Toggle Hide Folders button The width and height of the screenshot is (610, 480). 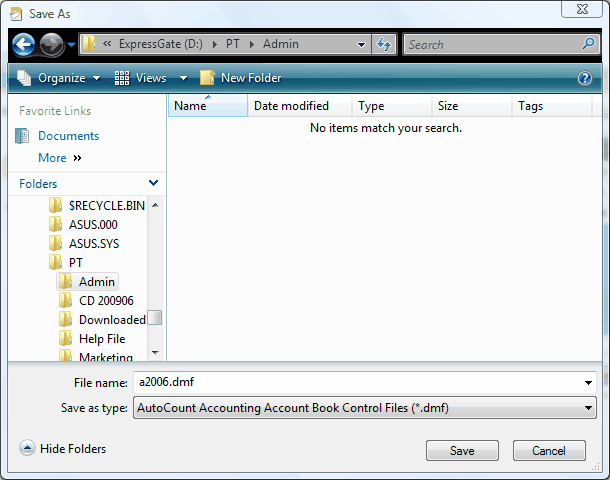[63, 449]
